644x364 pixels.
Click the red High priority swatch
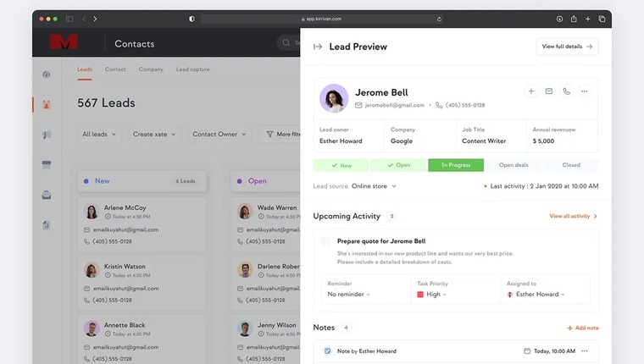pyautogui.click(x=420, y=295)
